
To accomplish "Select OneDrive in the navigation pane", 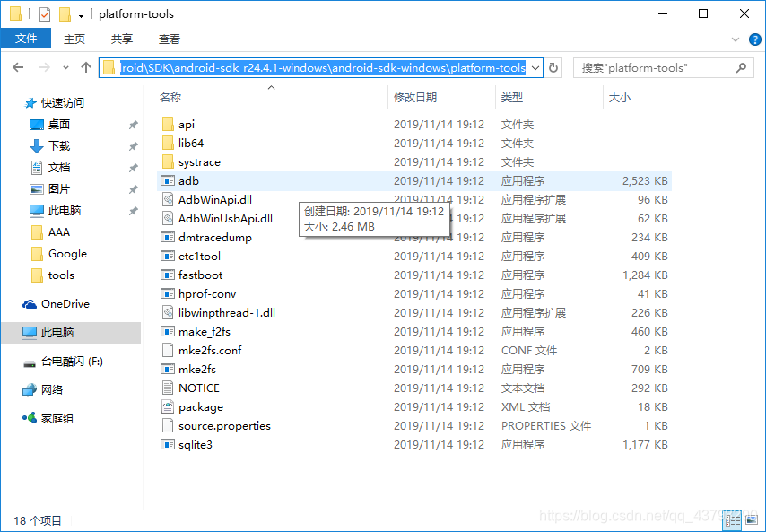I will pos(57,304).
